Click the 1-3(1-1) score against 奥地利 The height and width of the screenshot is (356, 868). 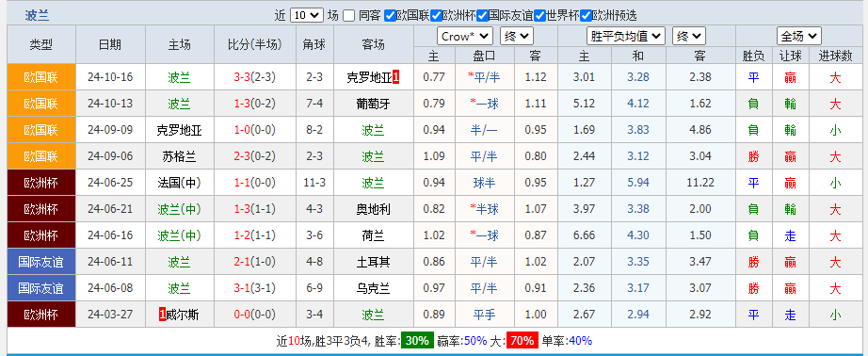pyautogui.click(x=254, y=209)
